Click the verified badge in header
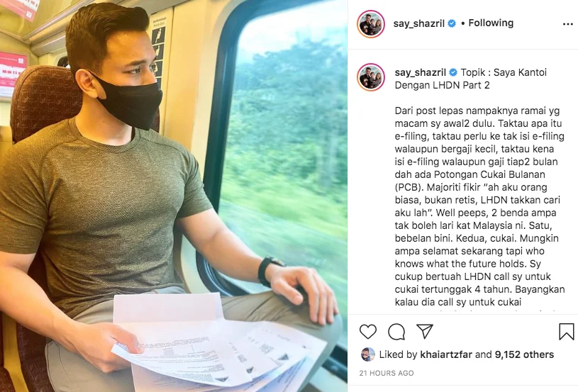Image resolution: width=578 pixels, height=392 pixels. click(x=452, y=23)
